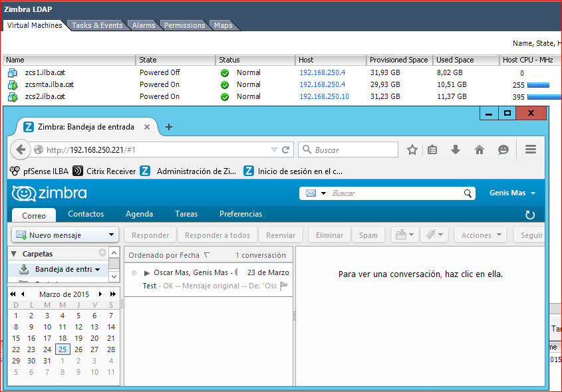Open the Maps tab in vSphere
This screenshot has height=392, width=562.
223,25
